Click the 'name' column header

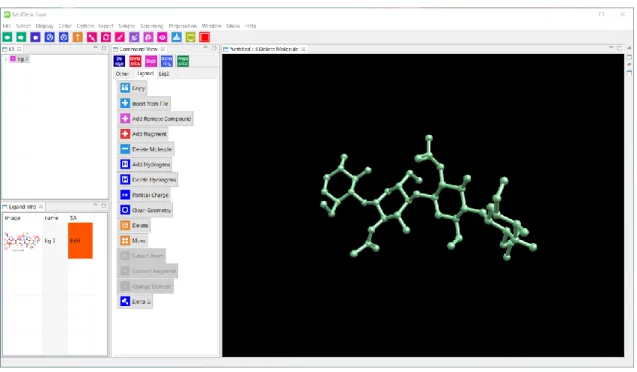51,218
